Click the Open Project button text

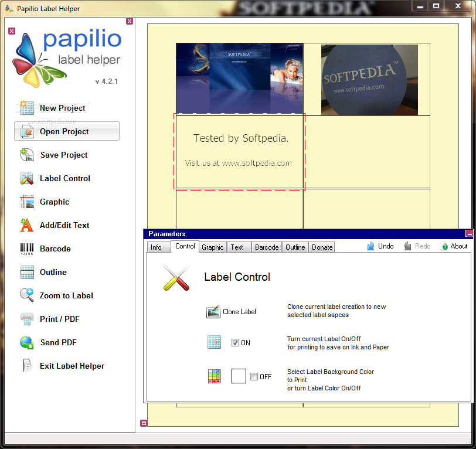tap(64, 131)
